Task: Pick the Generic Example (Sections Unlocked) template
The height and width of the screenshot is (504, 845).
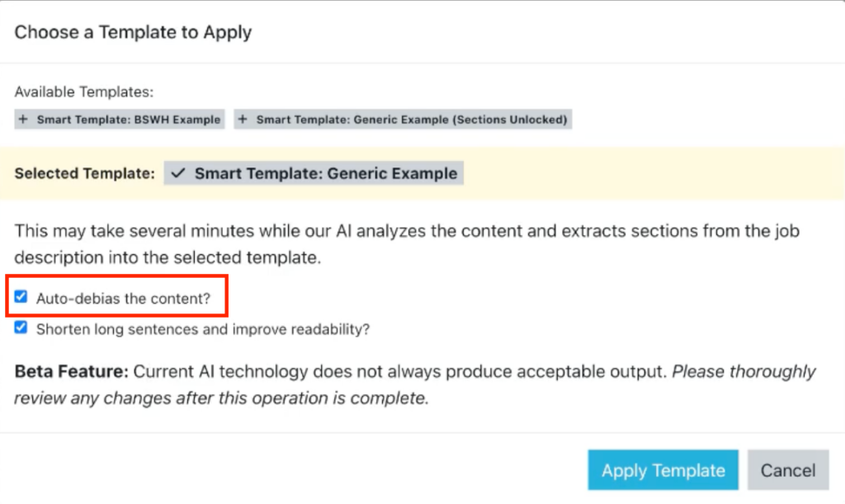Action: (x=411, y=120)
